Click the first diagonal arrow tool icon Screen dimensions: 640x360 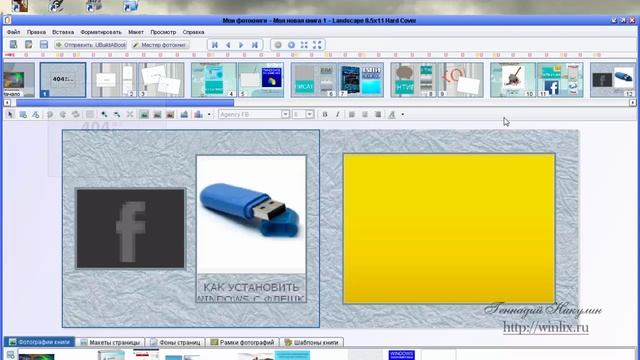pos(104,115)
